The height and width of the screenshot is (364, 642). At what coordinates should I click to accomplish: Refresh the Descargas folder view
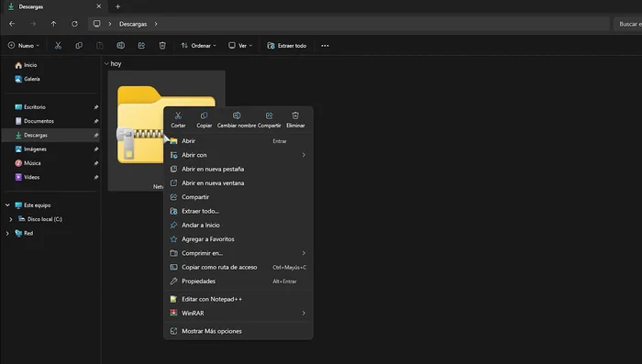pos(74,24)
